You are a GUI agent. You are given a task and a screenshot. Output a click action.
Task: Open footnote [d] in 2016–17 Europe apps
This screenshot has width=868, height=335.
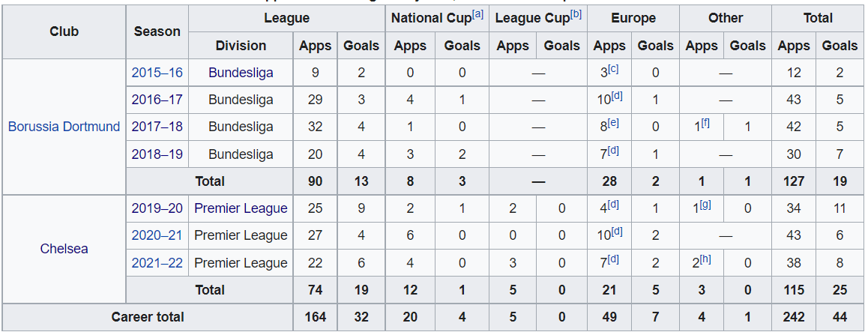617,96
